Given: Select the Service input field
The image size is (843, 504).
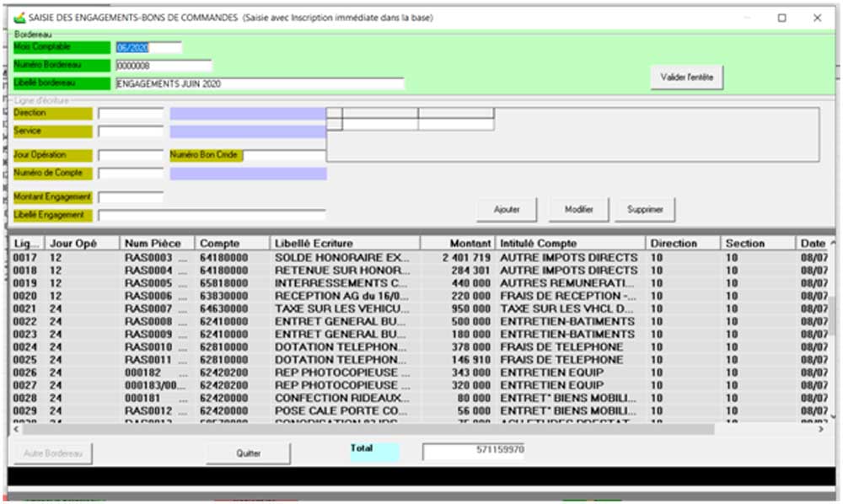Looking at the screenshot, I should click(x=131, y=131).
